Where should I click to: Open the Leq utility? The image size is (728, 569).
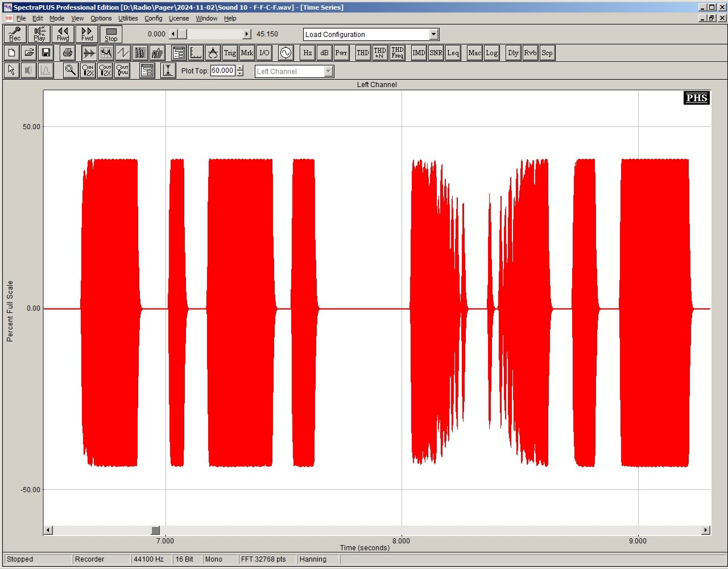(453, 53)
